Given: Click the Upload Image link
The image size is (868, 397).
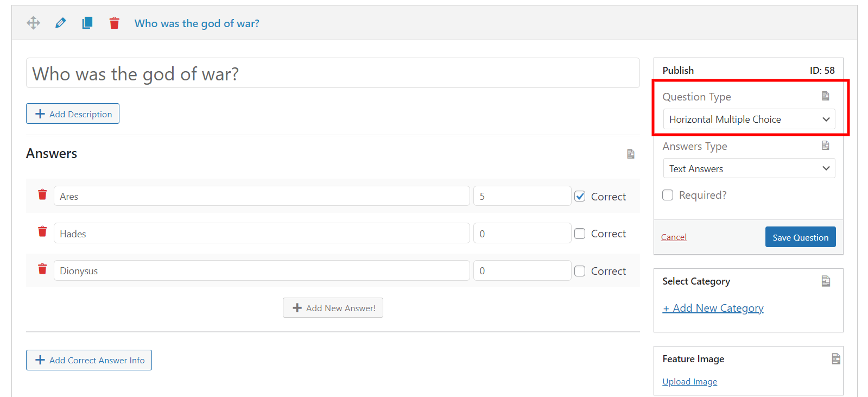Looking at the screenshot, I should click(x=689, y=381).
